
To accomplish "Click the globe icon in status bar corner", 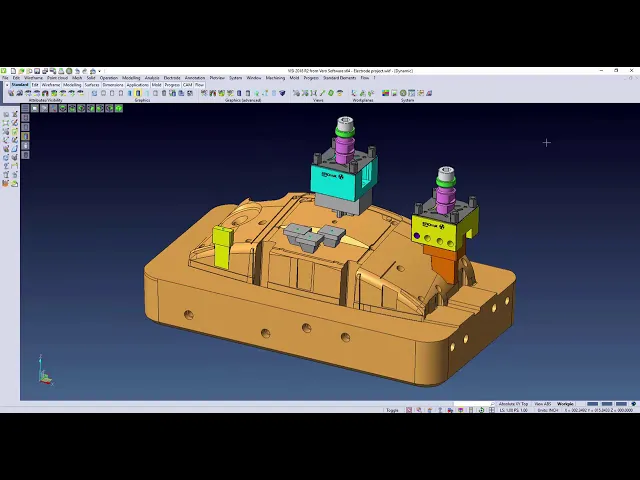I will coord(633,404).
